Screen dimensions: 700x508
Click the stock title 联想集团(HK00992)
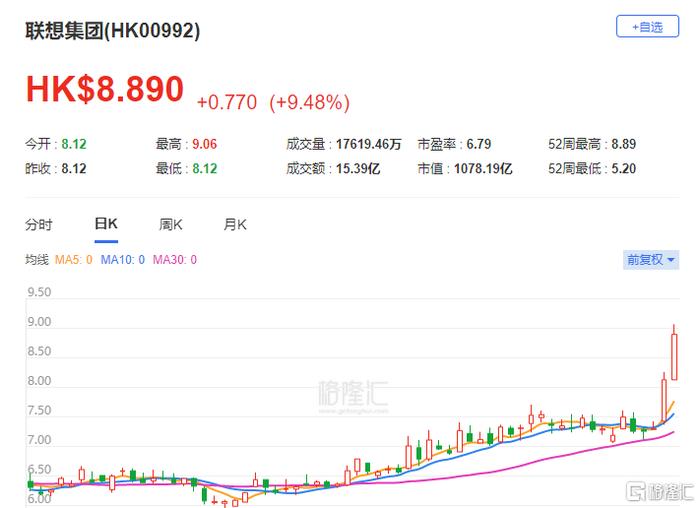pyautogui.click(x=112, y=31)
